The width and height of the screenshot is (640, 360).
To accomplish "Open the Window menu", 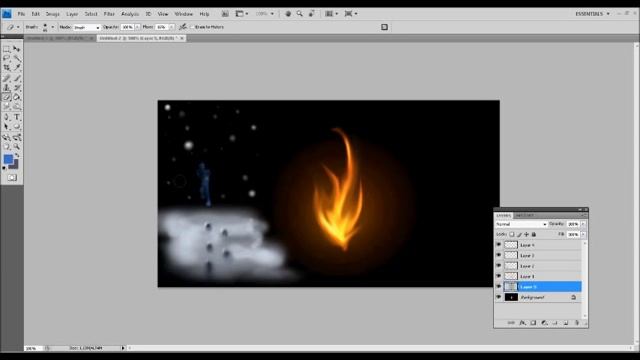I will 184,14.
